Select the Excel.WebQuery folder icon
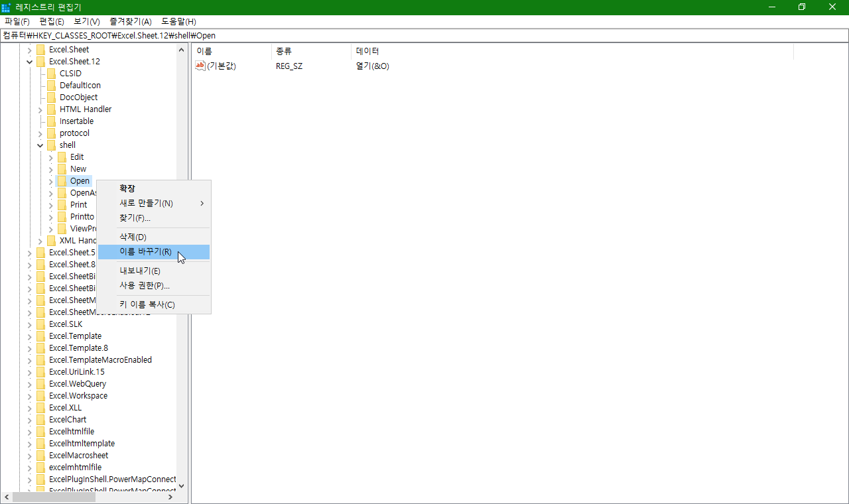Screen dimensions: 849x504 click(x=40, y=384)
